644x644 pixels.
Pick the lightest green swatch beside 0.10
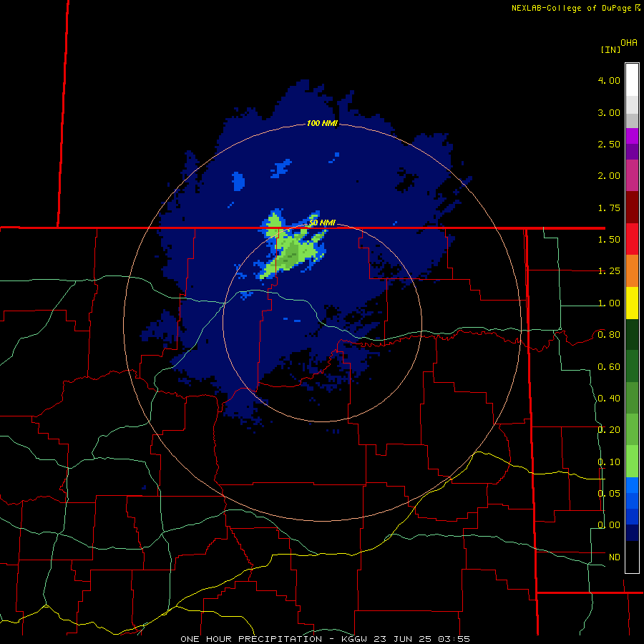tap(632, 462)
